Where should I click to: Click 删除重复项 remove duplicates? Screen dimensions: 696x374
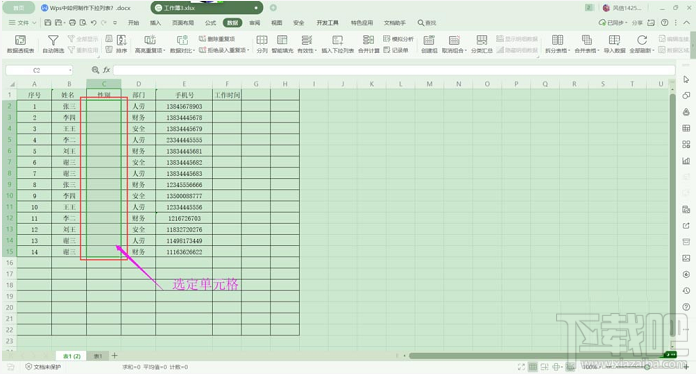pyautogui.click(x=217, y=39)
